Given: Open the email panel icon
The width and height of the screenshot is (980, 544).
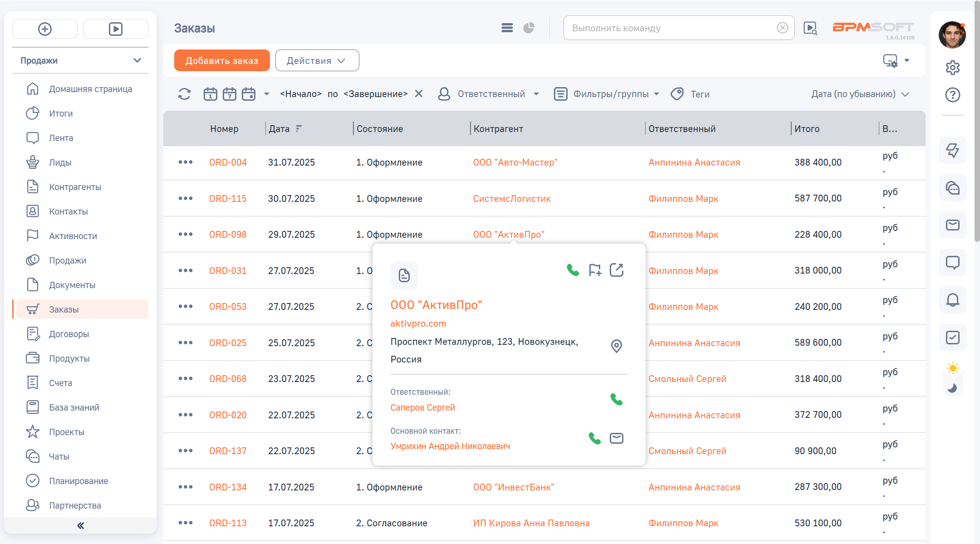Looking at the screenshot, I should [953, 225].
